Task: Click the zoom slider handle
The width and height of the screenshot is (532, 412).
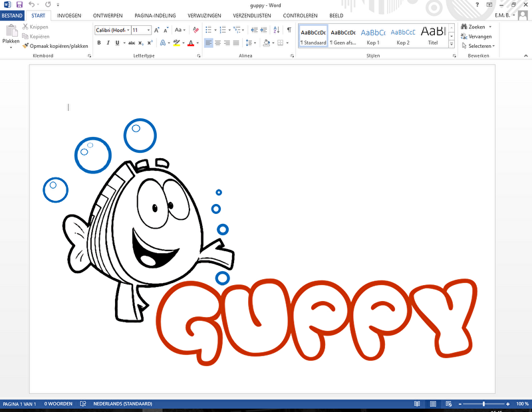Action: click(x=484, y=404)
